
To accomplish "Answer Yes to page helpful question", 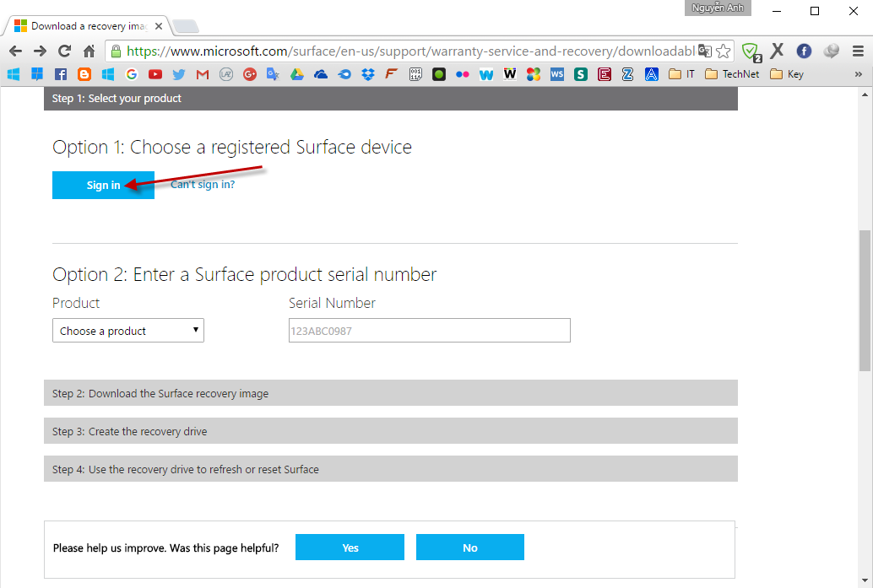I will [350, 547].
